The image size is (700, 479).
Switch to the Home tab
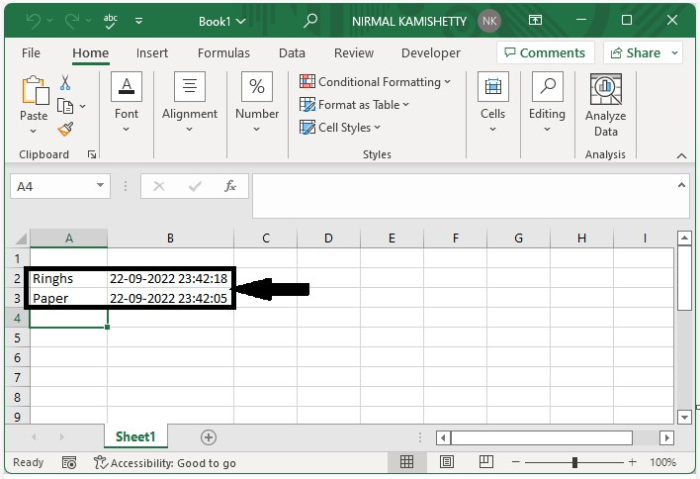[x=91, y=53]
